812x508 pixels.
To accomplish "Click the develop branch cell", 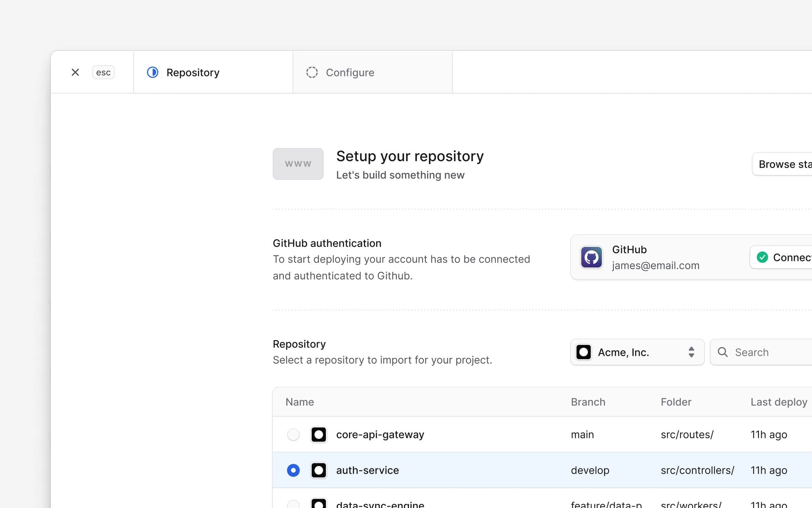I will (x=590, y=470).
